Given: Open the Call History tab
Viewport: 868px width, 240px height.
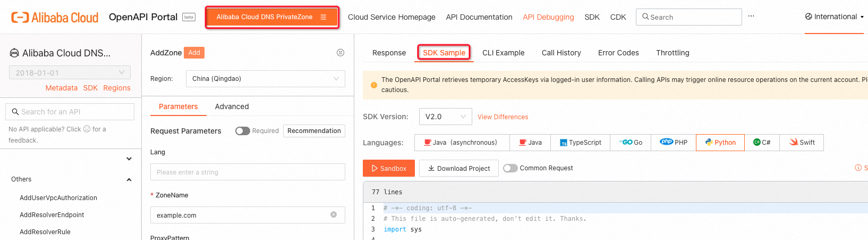Looking at the screenshot, I should point(561,53).
